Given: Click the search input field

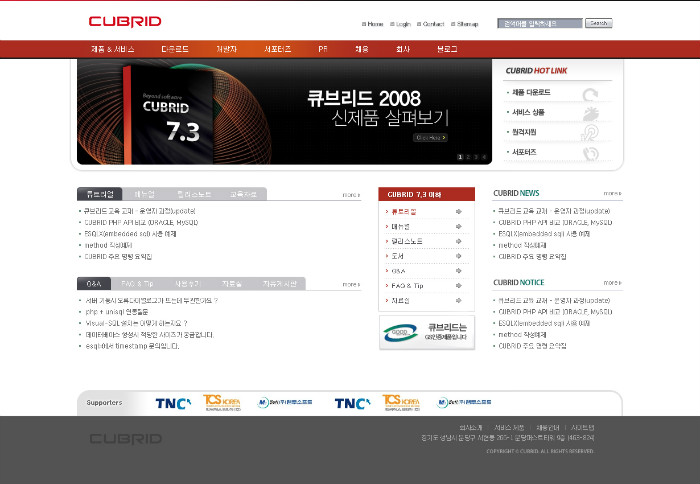Looking at the screenshot, I should point(538,23).
